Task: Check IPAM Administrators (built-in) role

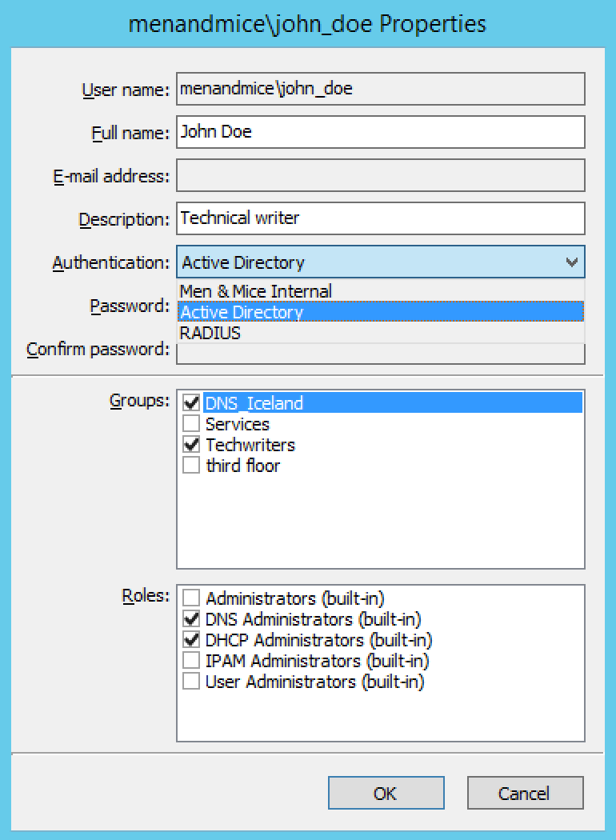Action: (191, 661)
